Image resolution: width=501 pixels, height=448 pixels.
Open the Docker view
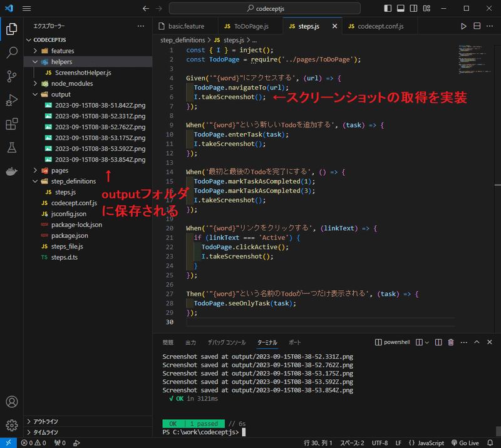[x=12, y=171]
